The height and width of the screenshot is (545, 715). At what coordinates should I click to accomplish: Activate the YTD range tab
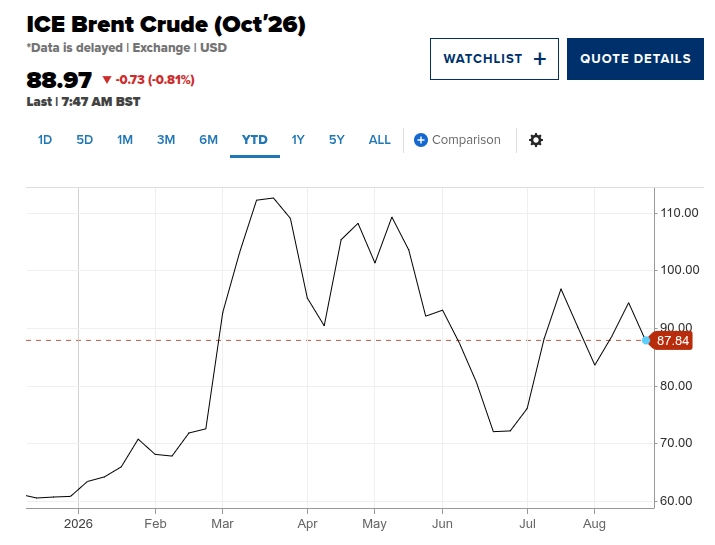[254, 140]
